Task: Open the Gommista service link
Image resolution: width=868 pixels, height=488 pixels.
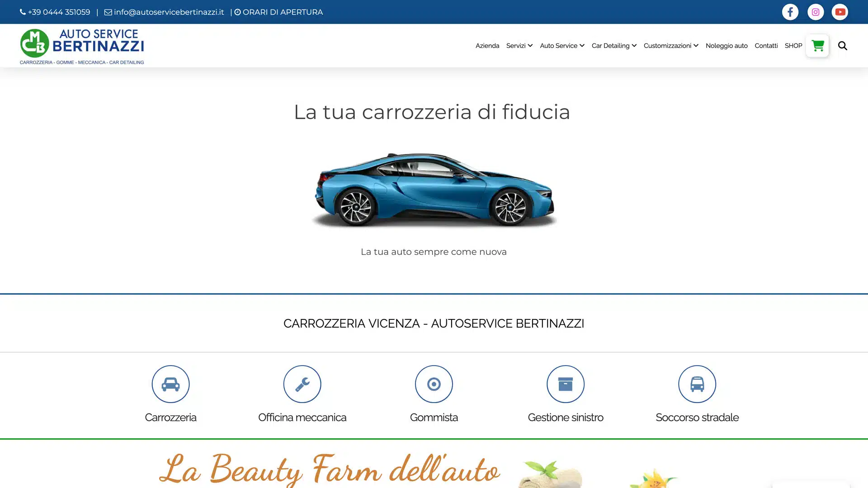Action: (x=434, y=418)
